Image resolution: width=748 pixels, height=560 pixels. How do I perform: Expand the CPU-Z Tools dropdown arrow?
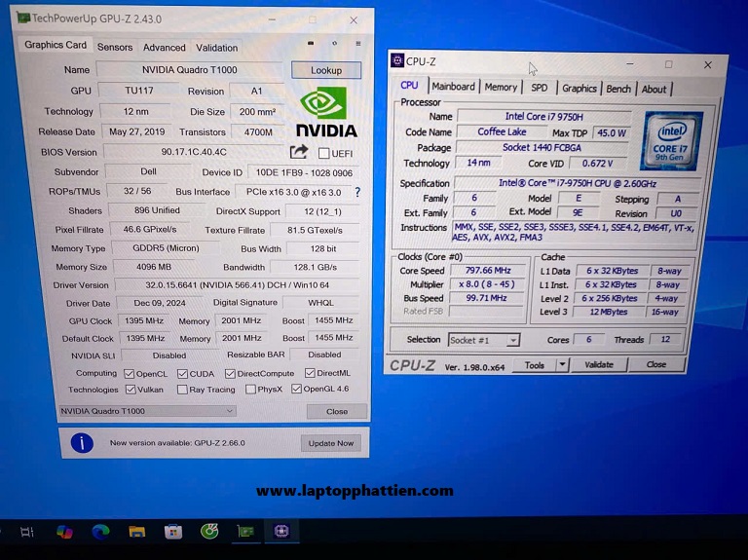562,365
